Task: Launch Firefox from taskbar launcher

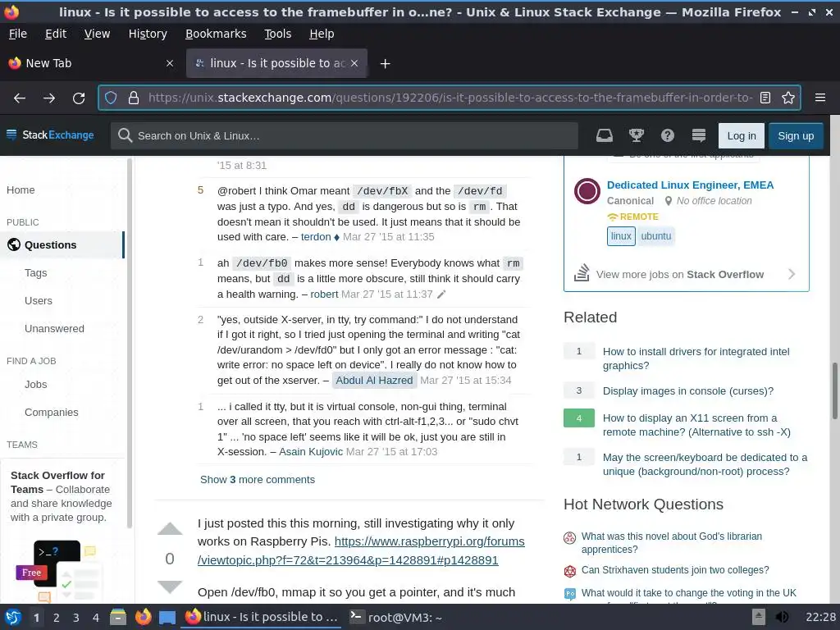Action: (143, 617)
